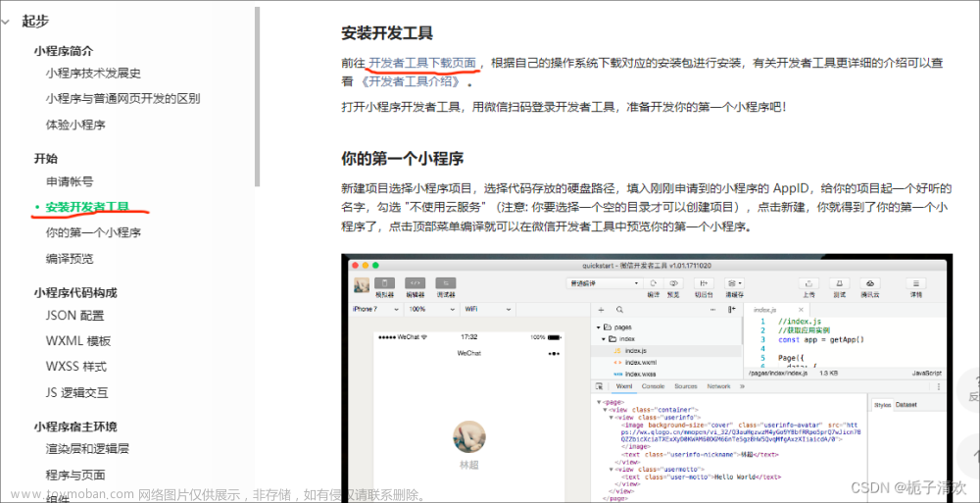Go to 体验小程序 in sidebar
Screen dimensions: 980x503
(x=75, y=125)
